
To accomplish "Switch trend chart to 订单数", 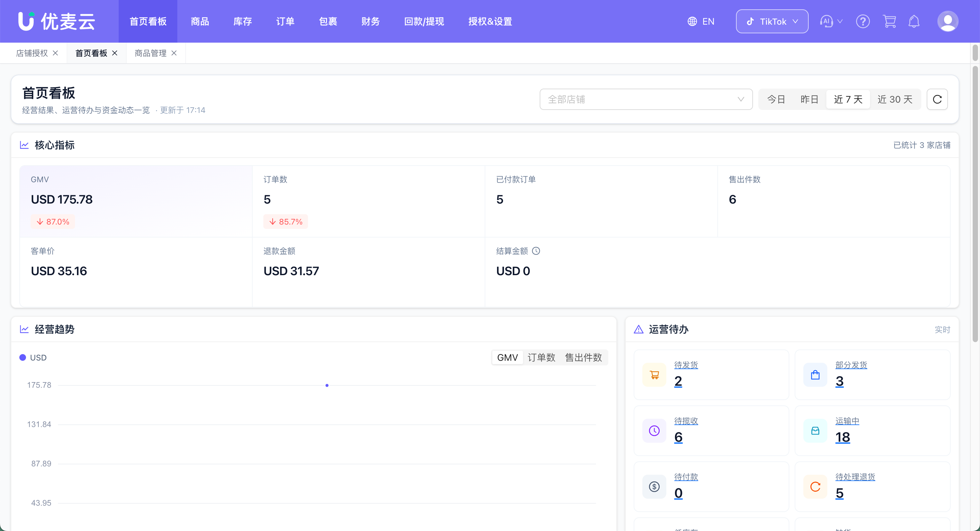I will [541, 358].
